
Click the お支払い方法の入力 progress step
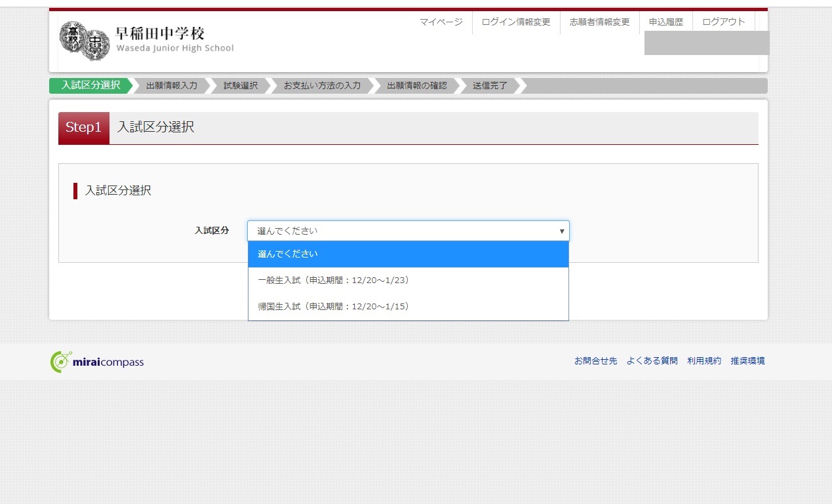click(322, 86)
